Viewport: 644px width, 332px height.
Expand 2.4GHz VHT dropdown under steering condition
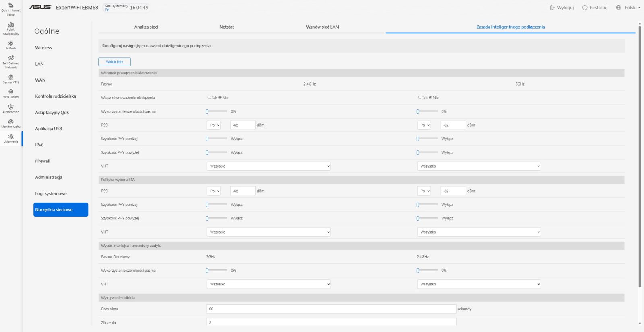coord(268,166)
